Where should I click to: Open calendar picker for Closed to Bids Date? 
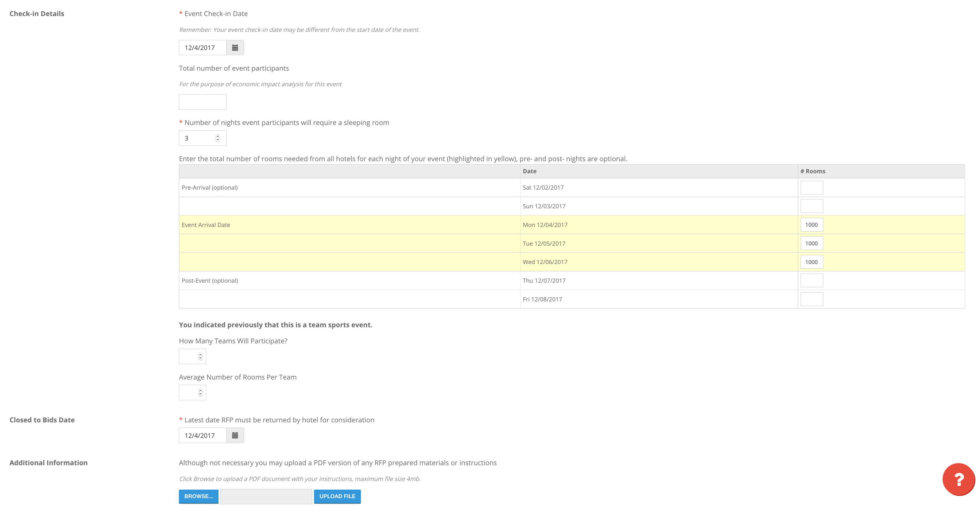pos(235,435)
